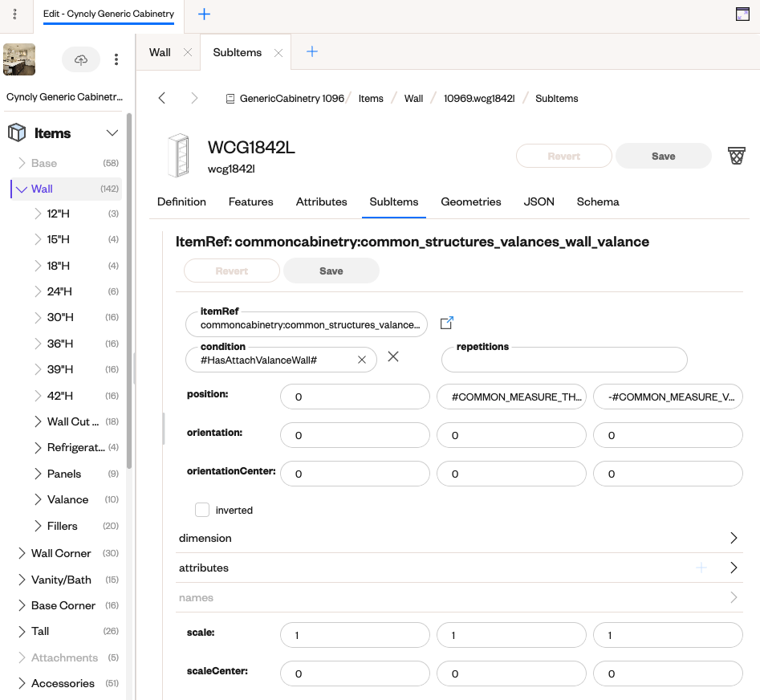The width and height of the screenshot is (760, 700).
Task: Go to Items in the breadcrumb
Action: tap(371, 99)
